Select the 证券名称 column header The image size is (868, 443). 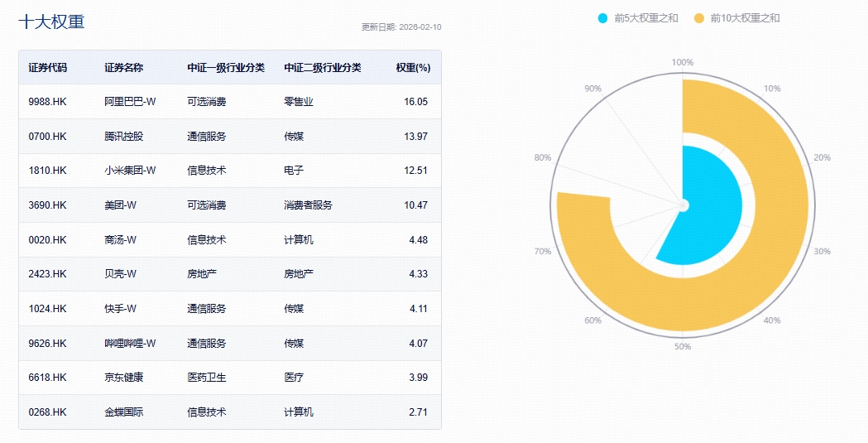coord(123,68)
